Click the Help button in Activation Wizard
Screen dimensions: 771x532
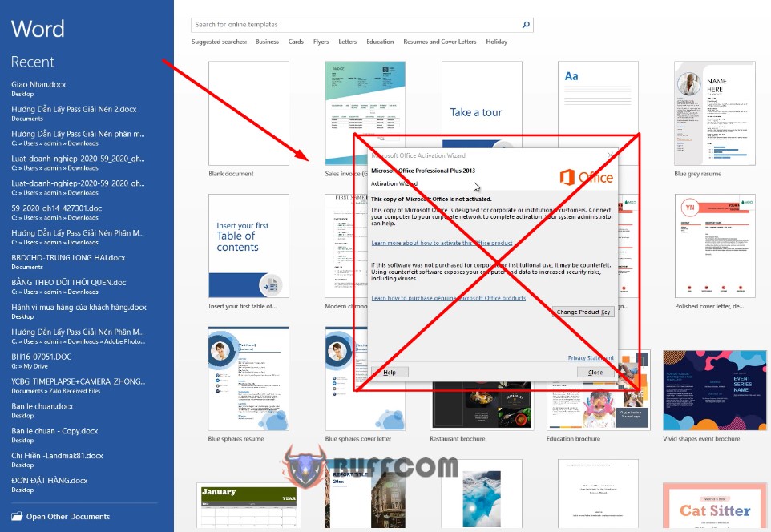coord(390,373)
